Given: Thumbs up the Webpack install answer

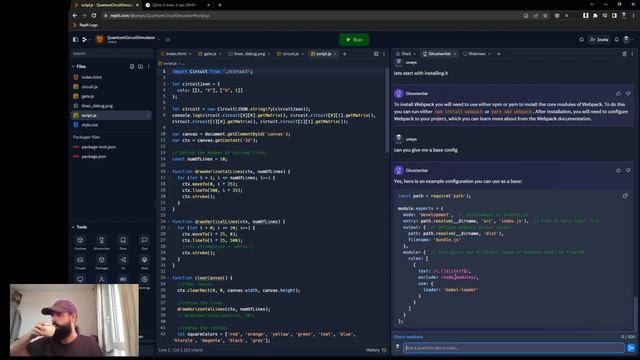Looking at the screenshot, I should tap(618, 93).
